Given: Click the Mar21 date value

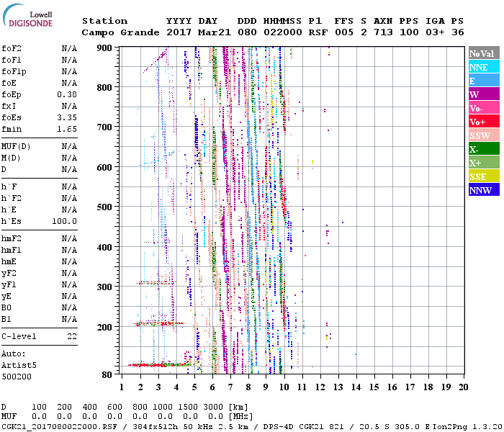Looking at the screenshot, I should tap(215, 32).
